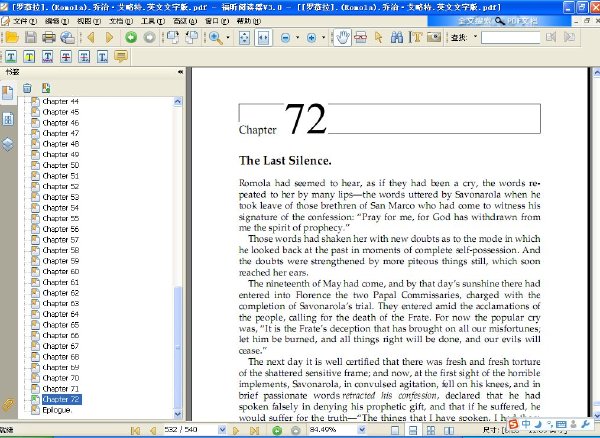Go to the previous page in the status bar
600x438 pixels.
pos(153,431)
